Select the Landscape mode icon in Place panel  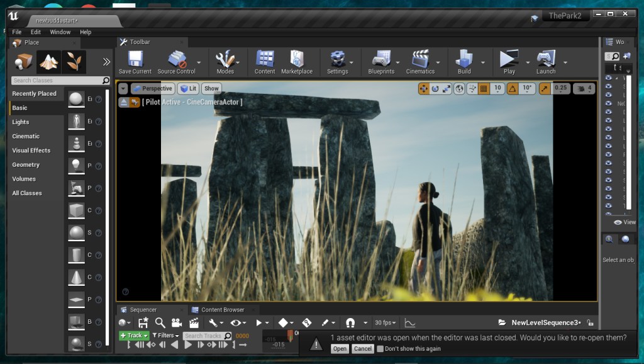pos(48,61)
